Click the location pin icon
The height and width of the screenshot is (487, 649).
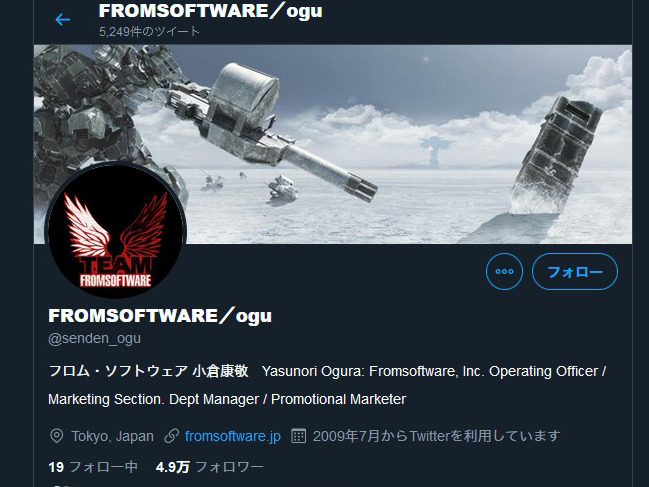click(x=56, y=436)
